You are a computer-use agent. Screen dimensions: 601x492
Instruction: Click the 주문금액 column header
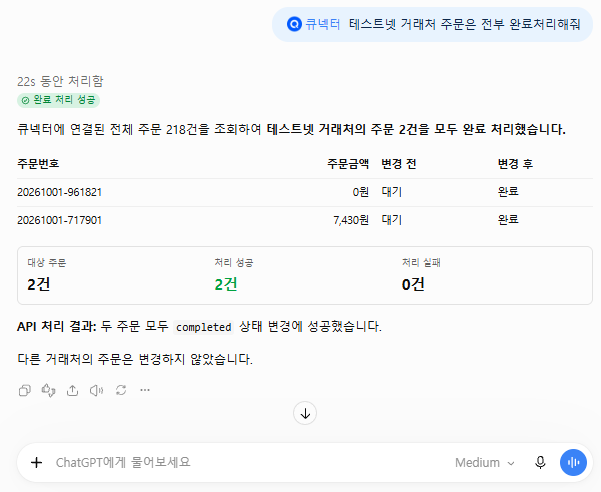[x=348, y=164]
